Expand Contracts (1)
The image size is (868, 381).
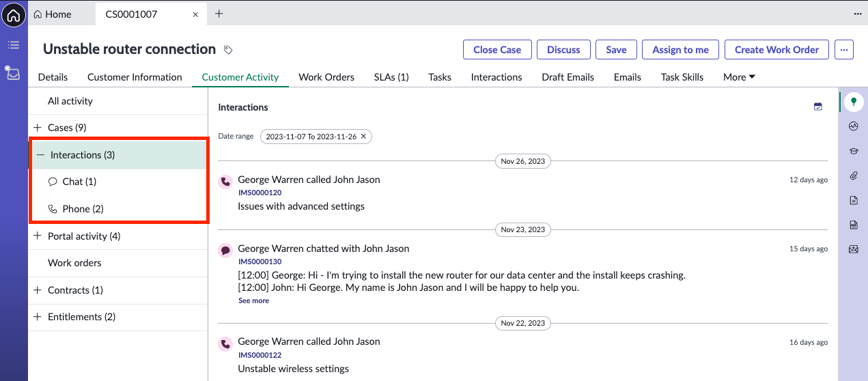tap(38, 290)
